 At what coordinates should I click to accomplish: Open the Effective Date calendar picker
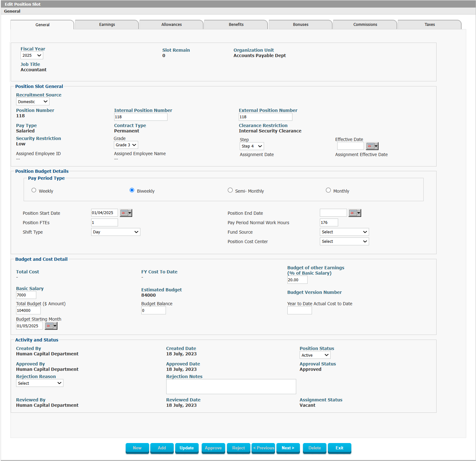point(372,146)
